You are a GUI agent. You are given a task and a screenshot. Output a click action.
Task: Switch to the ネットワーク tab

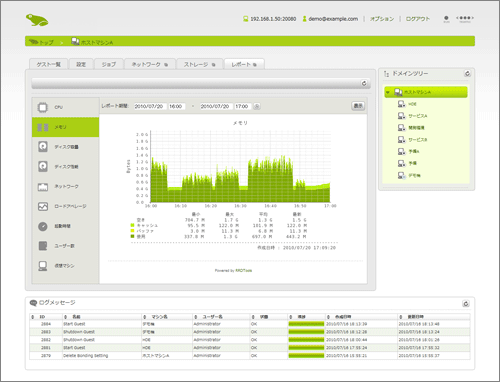[x=150, y=64]
